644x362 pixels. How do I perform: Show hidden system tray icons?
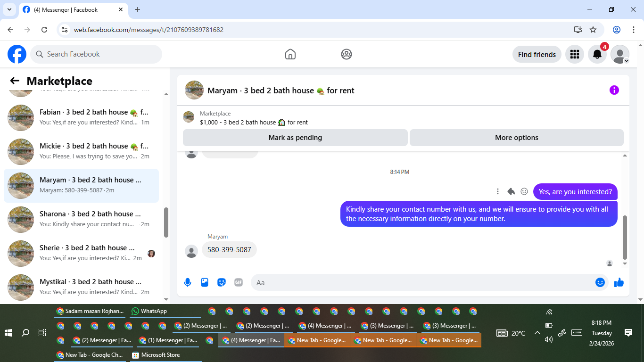click(537, 333)
